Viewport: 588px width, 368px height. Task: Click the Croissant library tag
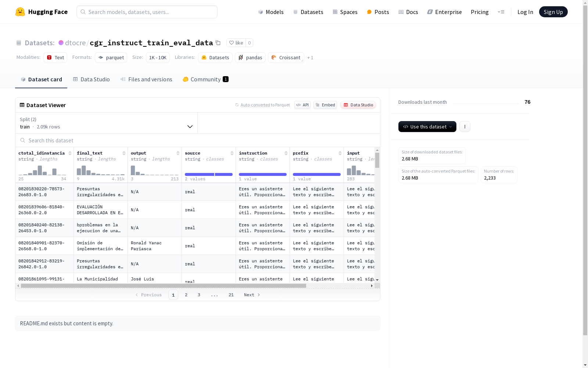click(286, 57)
